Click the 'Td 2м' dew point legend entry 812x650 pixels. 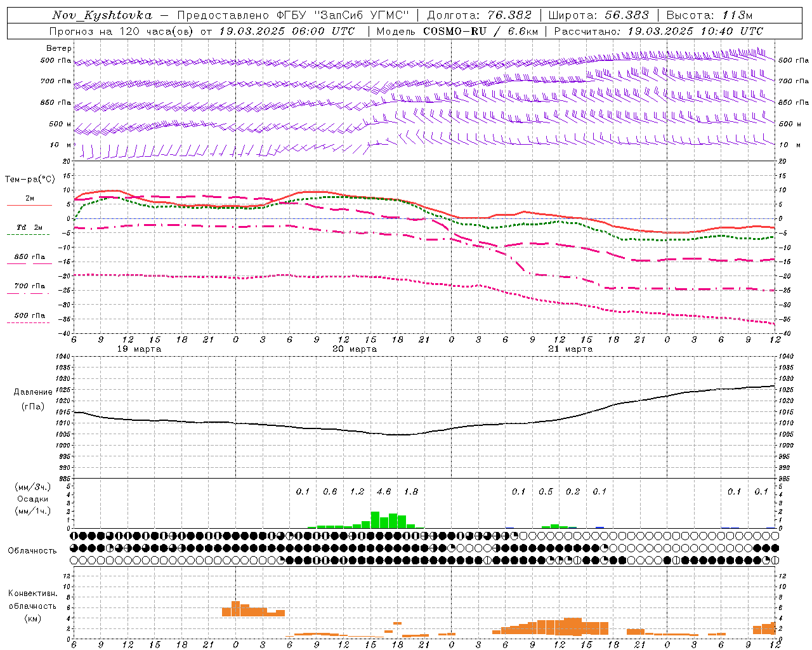tap(30, 227)
